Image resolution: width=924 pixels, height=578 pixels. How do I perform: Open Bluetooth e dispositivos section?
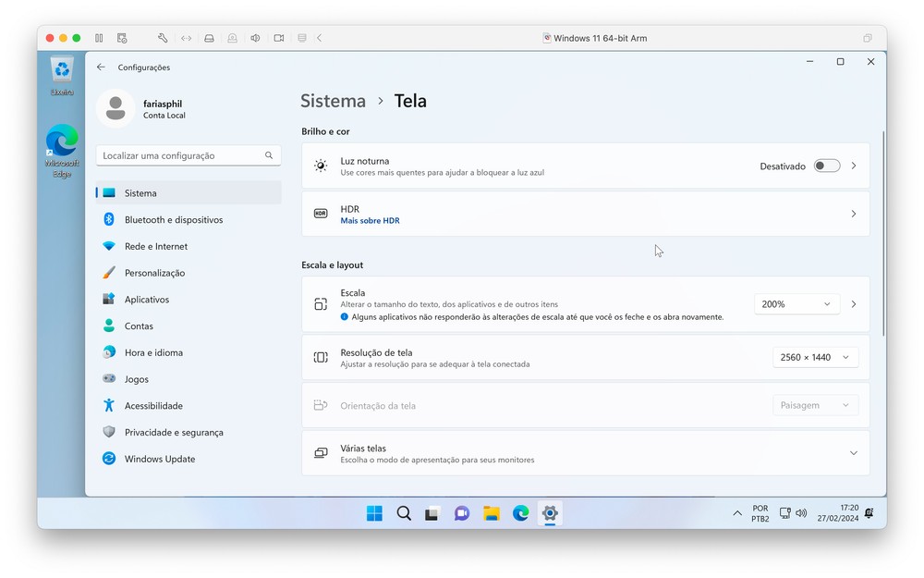coord(188,219)
